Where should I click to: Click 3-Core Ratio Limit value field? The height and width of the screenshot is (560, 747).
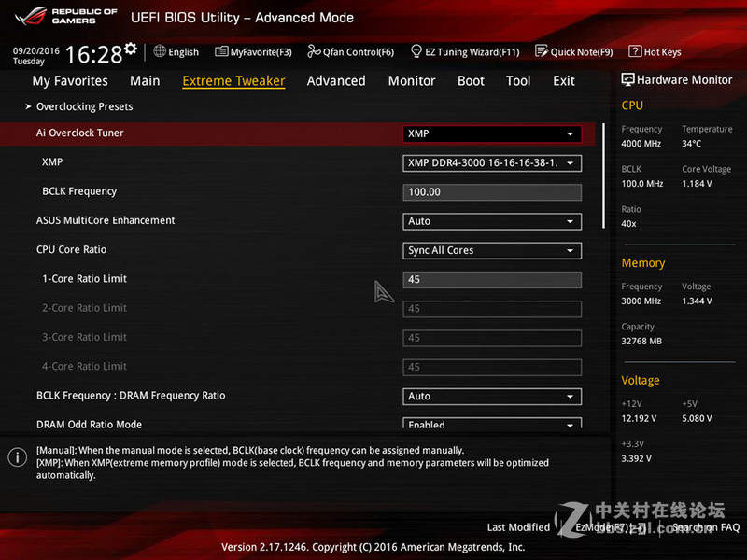(x=492, y=338)
